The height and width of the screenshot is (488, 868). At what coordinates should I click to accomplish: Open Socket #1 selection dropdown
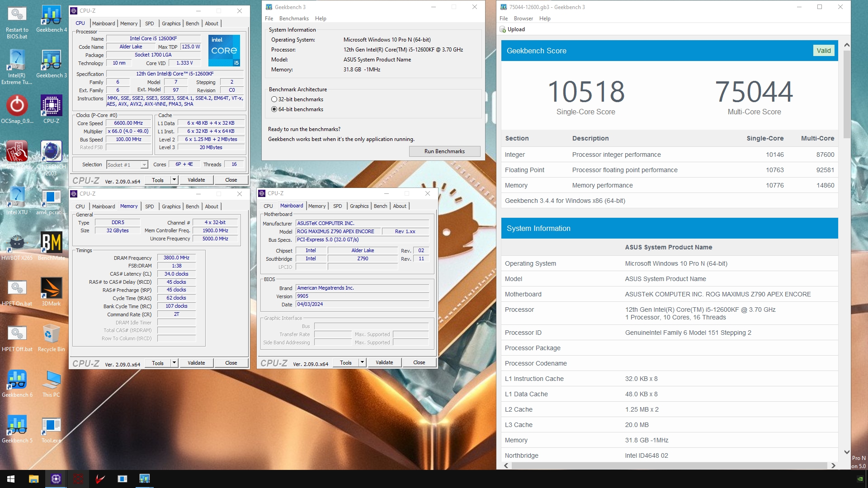[127, 165]
